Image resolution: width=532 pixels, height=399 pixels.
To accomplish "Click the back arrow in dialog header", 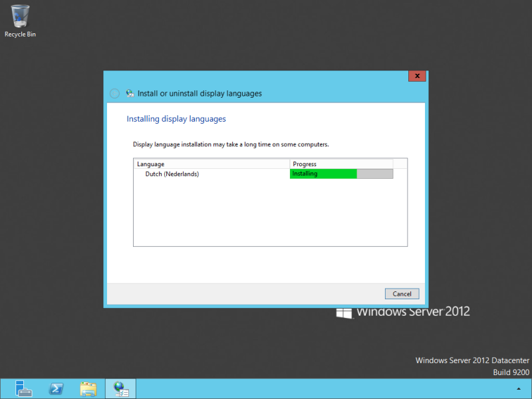I will click(x=114, y=93).
